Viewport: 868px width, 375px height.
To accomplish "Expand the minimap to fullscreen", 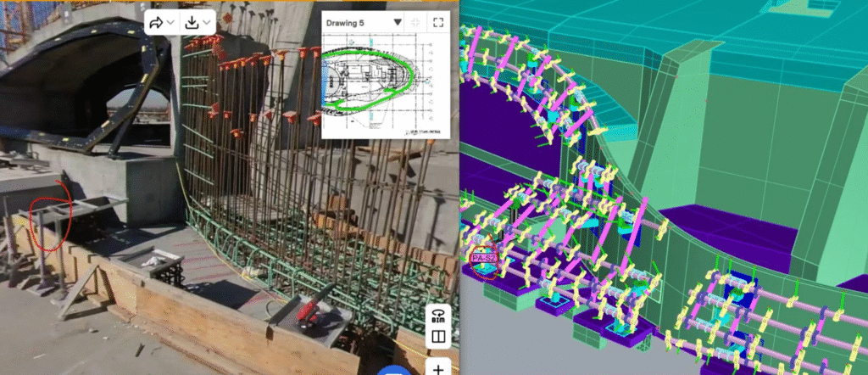I will 437,22.
